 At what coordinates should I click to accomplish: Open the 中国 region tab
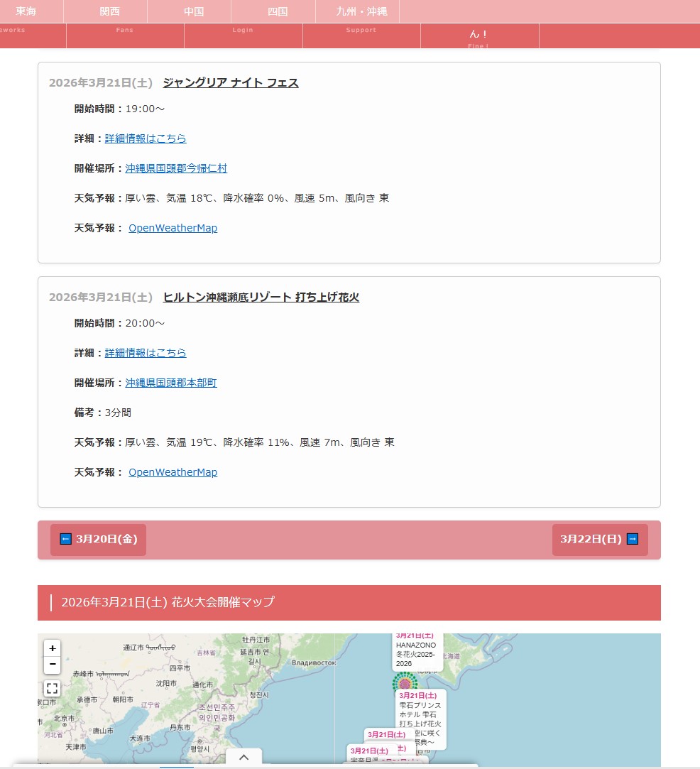194,11
